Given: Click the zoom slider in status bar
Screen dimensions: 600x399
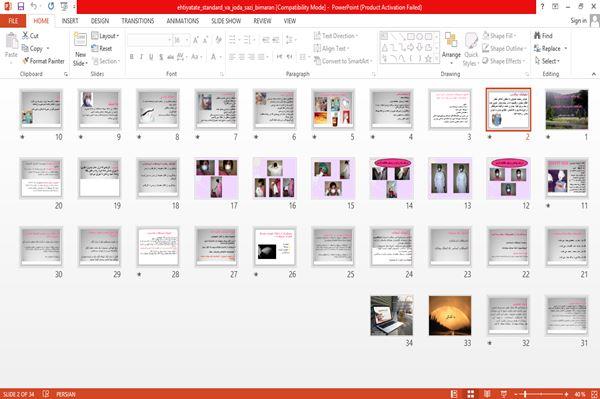Looking at the screenshot, I should [541, 394].
